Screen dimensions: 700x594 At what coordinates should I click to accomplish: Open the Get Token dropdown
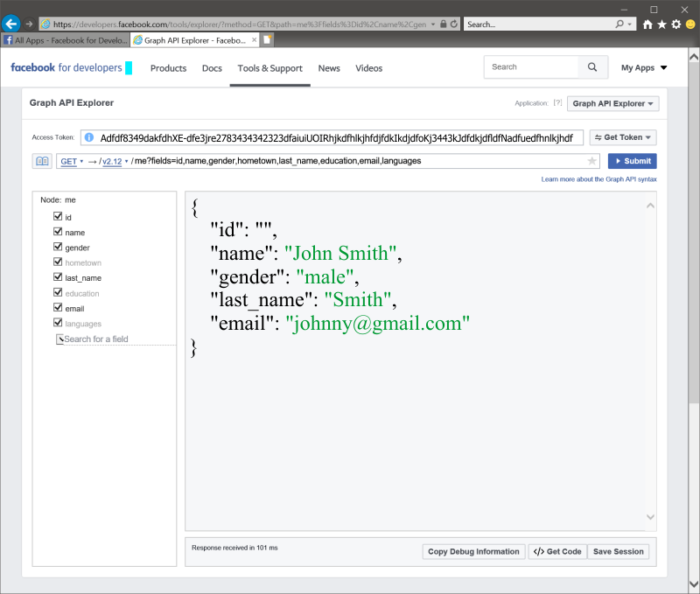coord(623,137)
